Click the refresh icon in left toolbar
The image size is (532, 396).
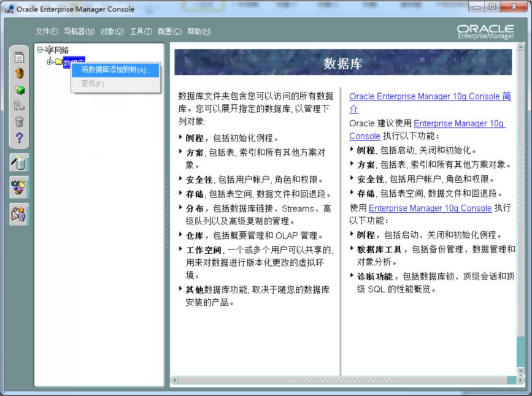click(20, 73)
